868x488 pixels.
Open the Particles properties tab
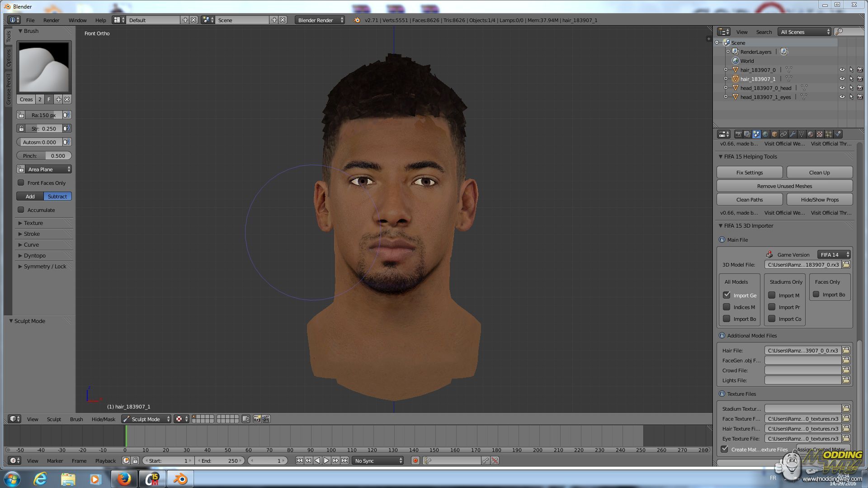coord(829,134)
